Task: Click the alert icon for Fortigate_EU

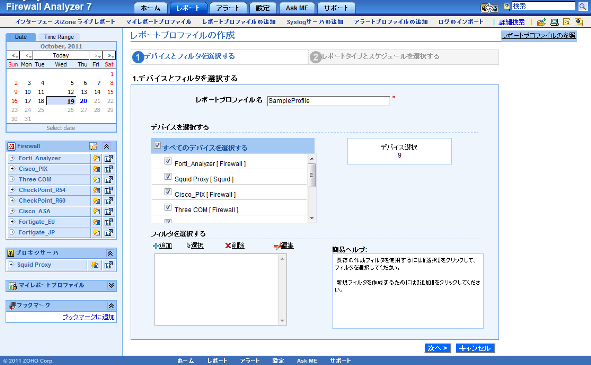Action: coord(96,222)
